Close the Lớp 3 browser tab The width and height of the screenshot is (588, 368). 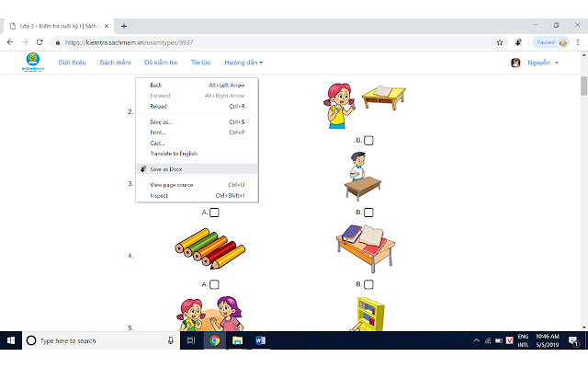pos(107,26)
